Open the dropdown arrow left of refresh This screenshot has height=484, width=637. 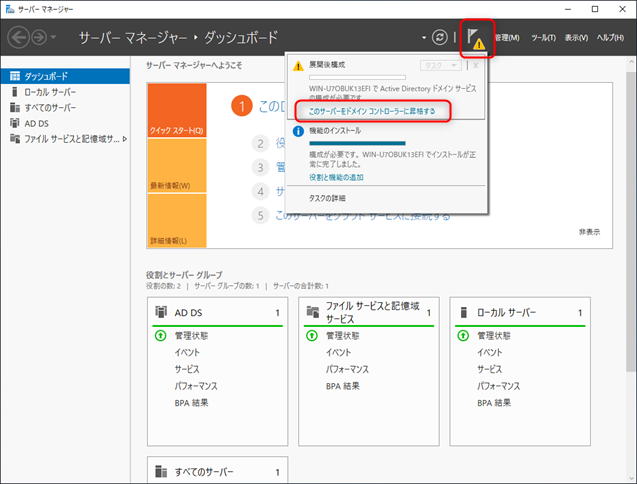pyautogui.click(x=424, y=37)
